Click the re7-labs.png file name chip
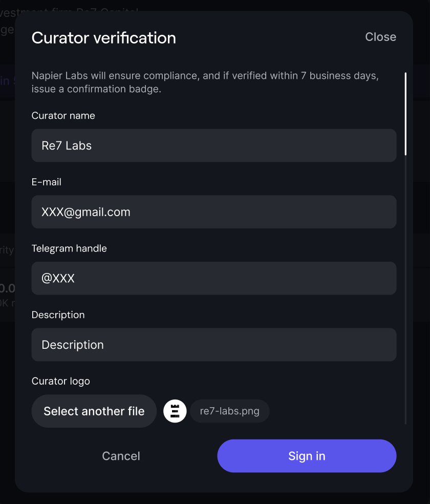 (230, 411)
